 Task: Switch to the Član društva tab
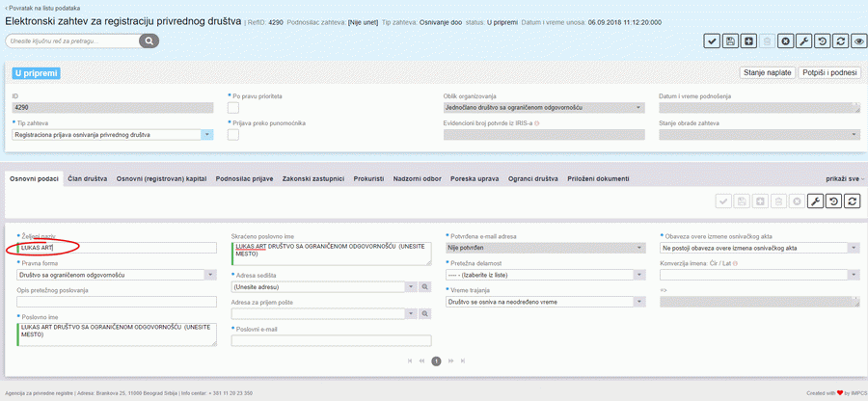88,179
